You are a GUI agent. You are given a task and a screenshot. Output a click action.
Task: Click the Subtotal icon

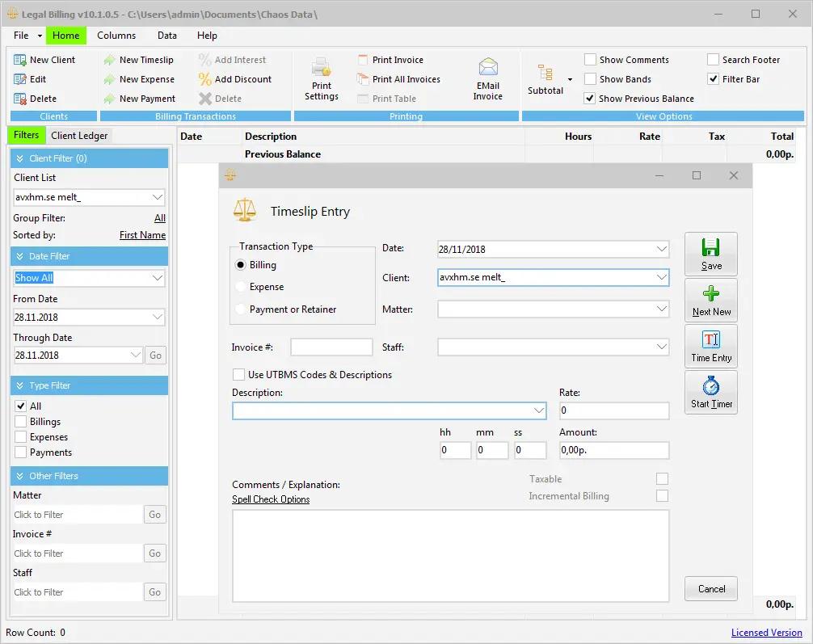(x=545, y=73)
